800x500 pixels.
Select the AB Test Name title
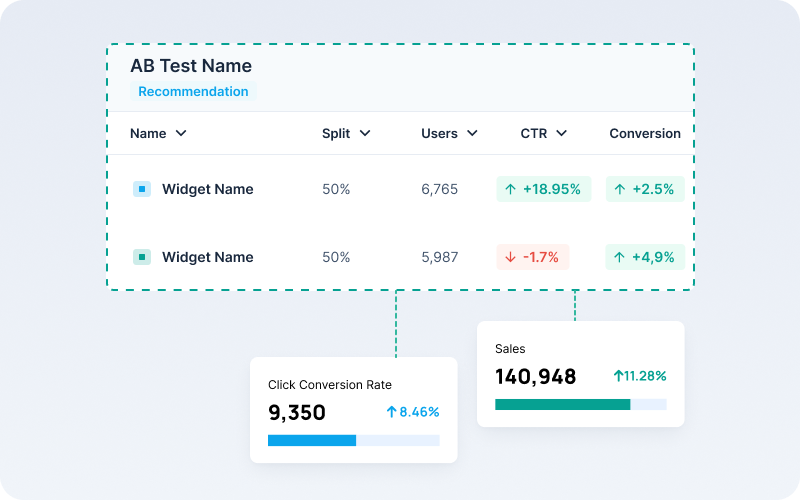click(x=191, y=66)
